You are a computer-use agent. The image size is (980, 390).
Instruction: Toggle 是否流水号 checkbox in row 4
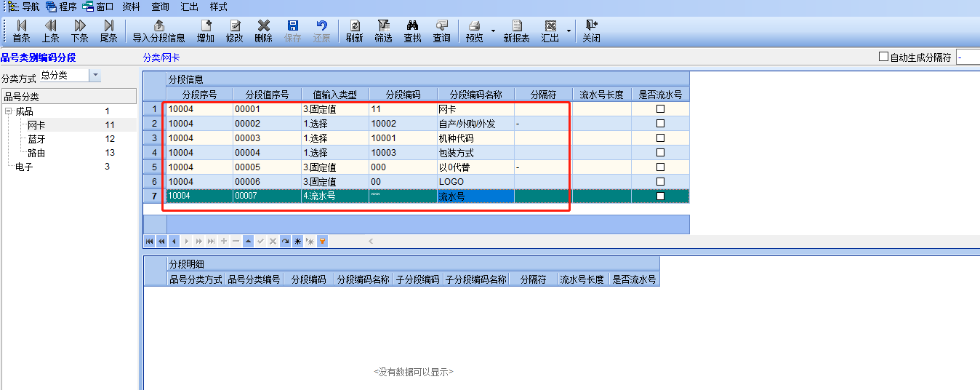pyautogui.click(x=660, y=152)
